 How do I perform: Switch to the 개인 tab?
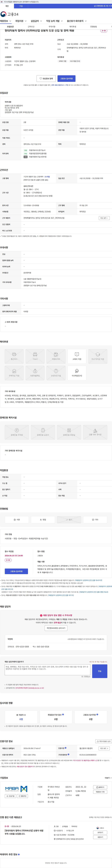7,6
